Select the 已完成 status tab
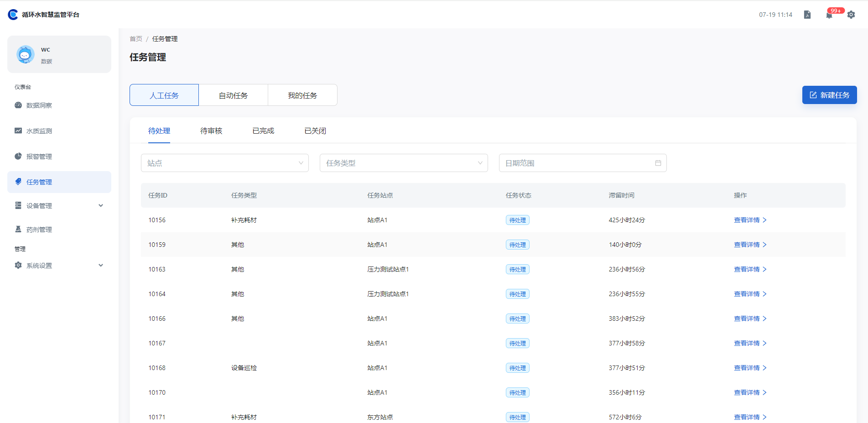Viewport: 868px width, 423px height. 263,131
